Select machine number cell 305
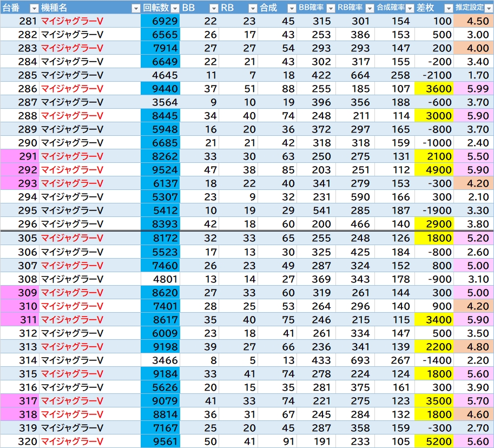494x448 pixels. pos(19,238)
